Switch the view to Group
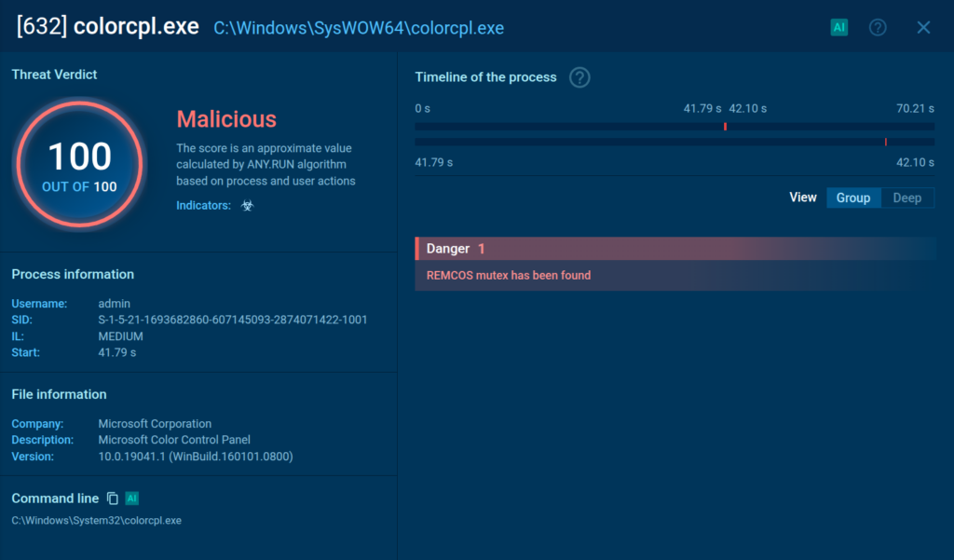This screenshot has width=954, height=560. [853, 198]
